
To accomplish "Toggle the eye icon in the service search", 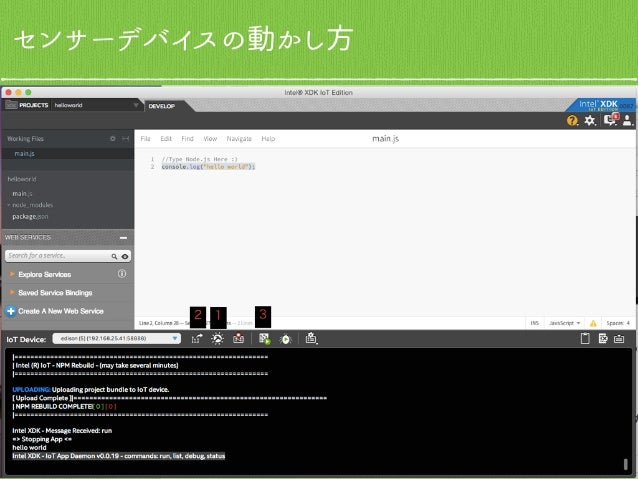I will pos(125,256).
